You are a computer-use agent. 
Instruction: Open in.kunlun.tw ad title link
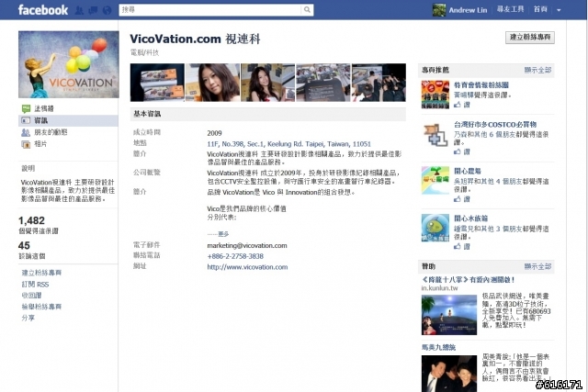click(468, 280)
